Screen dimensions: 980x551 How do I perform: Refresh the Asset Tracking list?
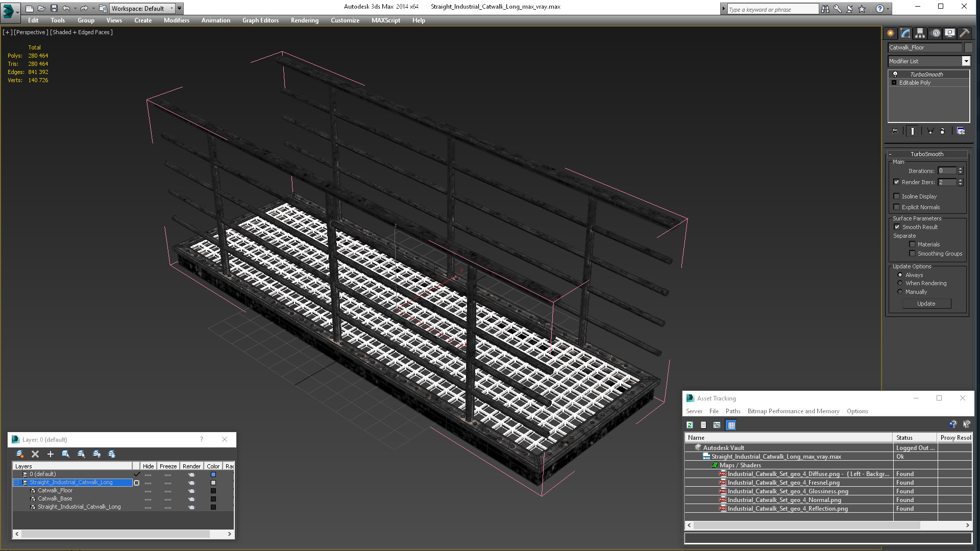(x=690, y=425)
